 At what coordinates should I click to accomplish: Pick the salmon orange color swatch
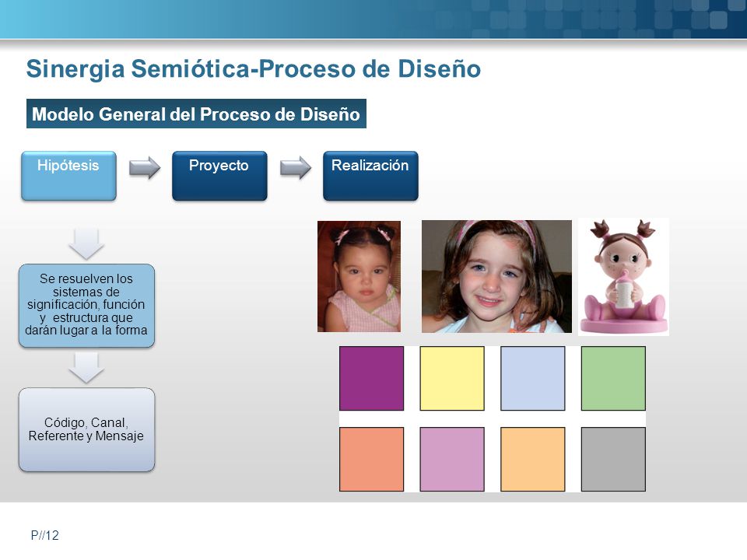(x=372, y=459)
